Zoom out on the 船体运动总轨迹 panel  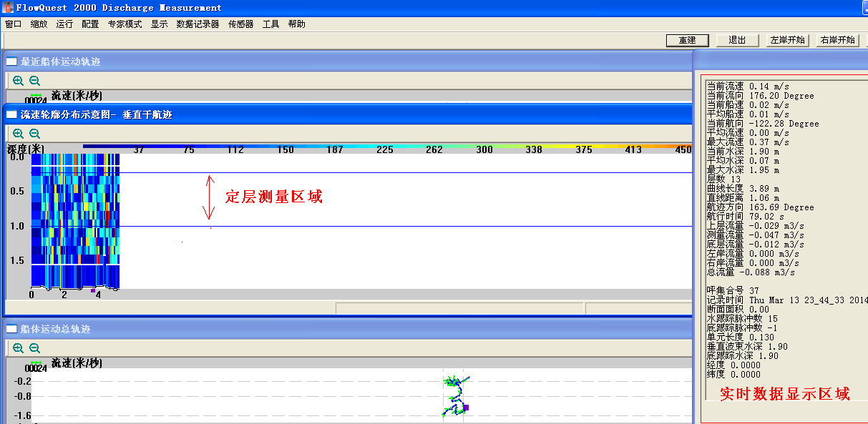pyautogui.click(x=34, y=348)
